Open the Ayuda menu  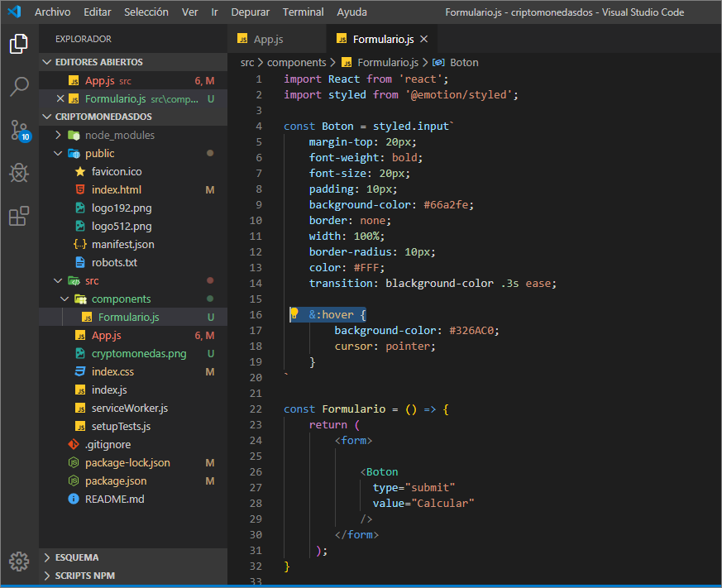351,12
